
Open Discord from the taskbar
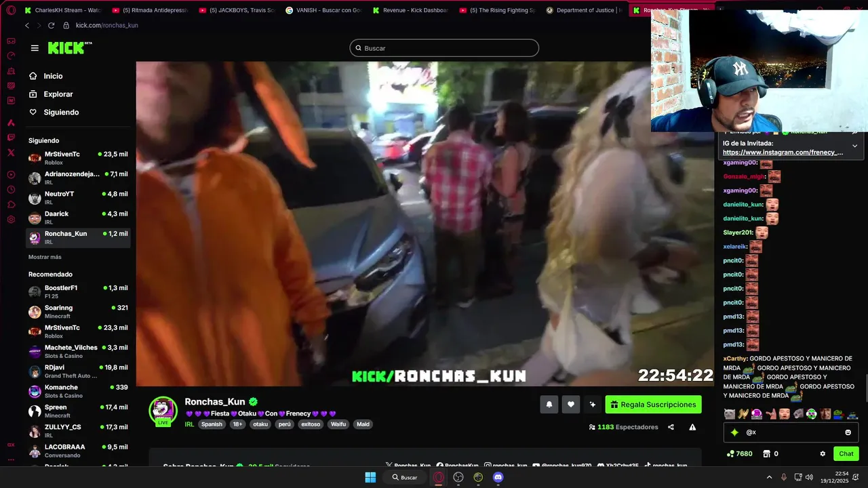[498, 477]
